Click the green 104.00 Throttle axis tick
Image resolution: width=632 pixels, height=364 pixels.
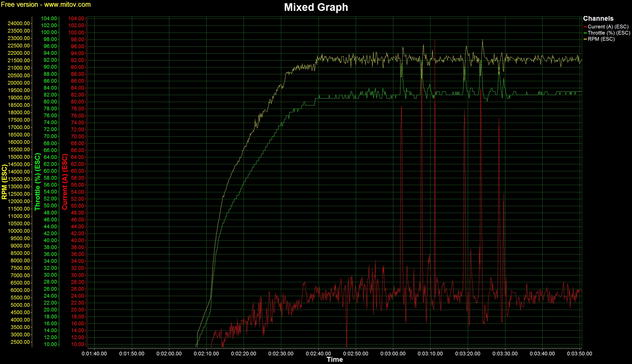(49, 19)
